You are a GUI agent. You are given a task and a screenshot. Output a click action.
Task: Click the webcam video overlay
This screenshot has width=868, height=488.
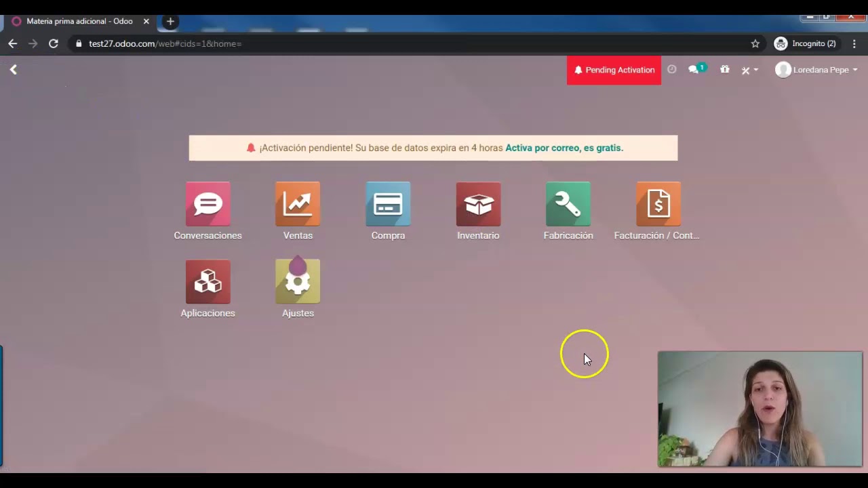click(x=760, y=409)
